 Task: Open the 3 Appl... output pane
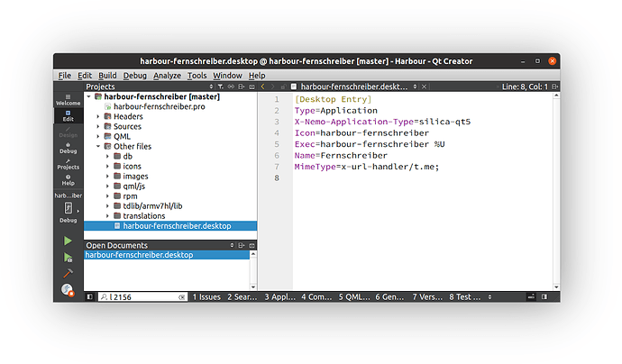(279, 296)
